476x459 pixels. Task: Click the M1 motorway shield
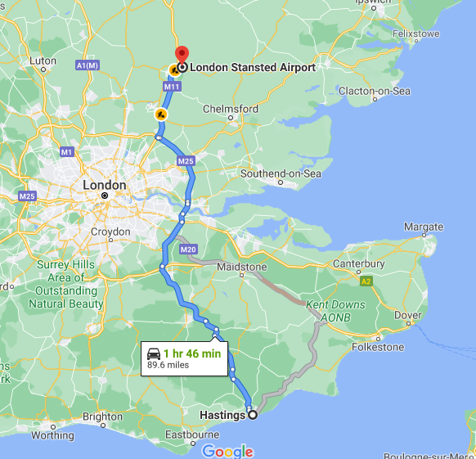[67, 152]
